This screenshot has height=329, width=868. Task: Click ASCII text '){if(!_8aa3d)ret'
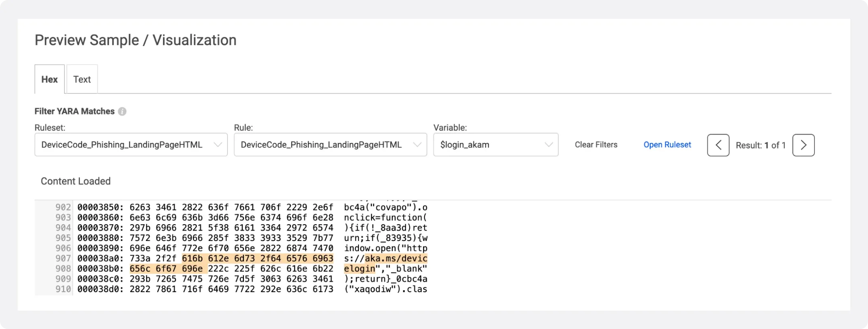point(386,228)
